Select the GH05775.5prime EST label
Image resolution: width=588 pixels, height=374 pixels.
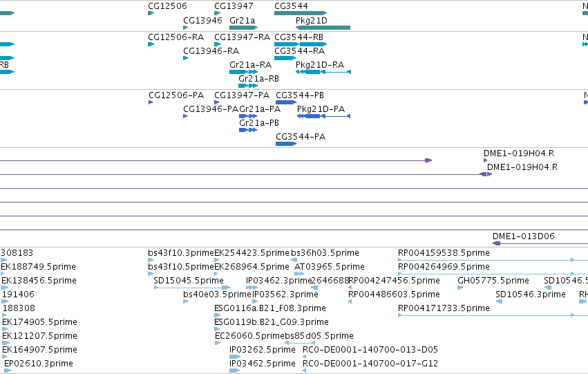[493, 281]
